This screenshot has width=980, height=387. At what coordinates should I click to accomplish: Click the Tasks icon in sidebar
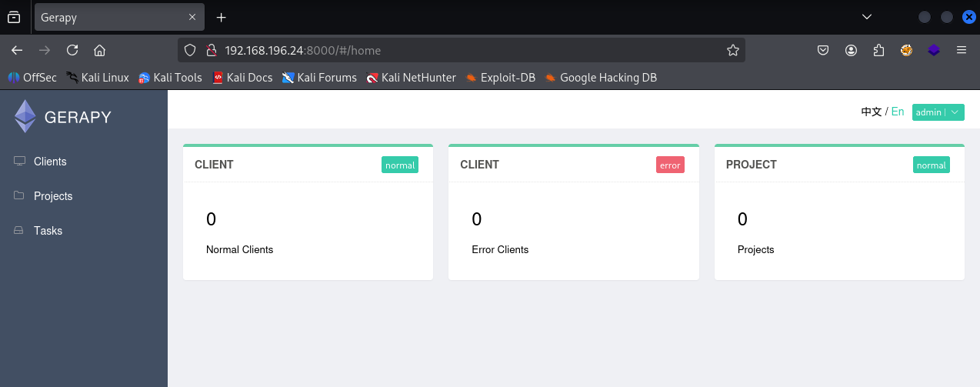(x=19, y=231)
